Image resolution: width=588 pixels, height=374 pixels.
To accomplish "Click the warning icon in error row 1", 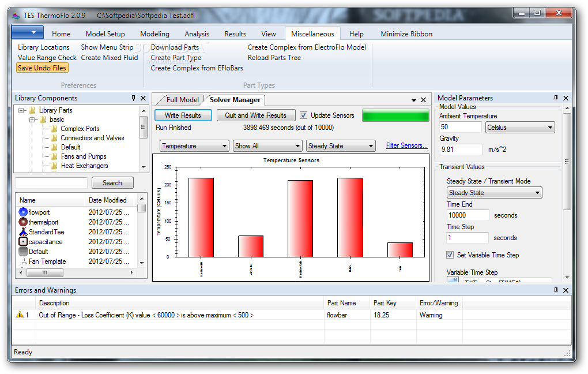I will pos(20,315).
